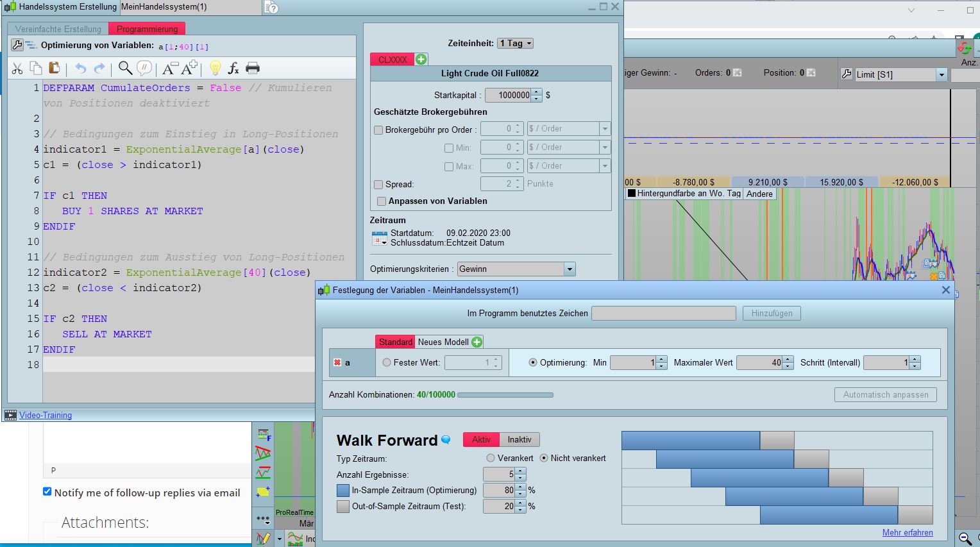Click the red-green refresh arrows icon
The width and height of the screenshot is (980, 547).
pyautogui.click(x=965, y=47)
